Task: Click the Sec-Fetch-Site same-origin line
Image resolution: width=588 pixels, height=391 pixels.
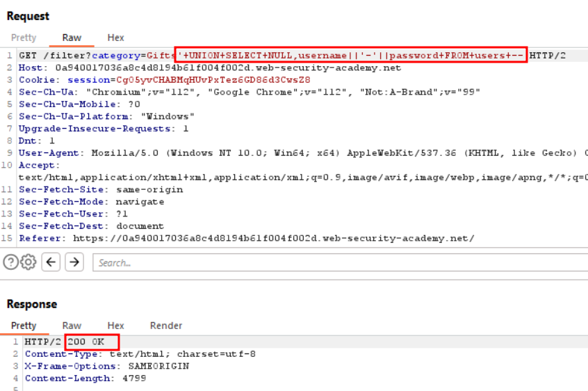Action: tap(101, 190)
